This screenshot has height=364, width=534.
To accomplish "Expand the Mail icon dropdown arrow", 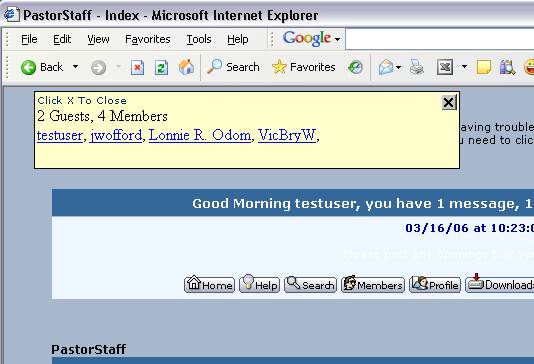I will pos(398,67).
